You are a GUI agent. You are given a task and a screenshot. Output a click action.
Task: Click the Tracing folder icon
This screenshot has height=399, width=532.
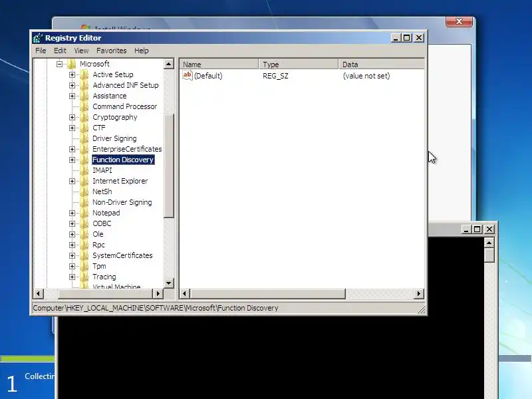[x=84, y=277]
